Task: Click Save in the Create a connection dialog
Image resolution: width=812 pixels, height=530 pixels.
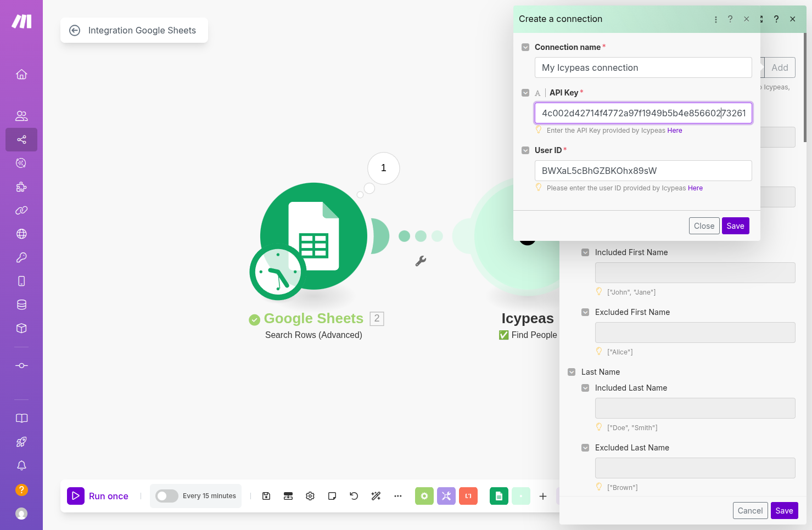Action: [x=736, y=226]
